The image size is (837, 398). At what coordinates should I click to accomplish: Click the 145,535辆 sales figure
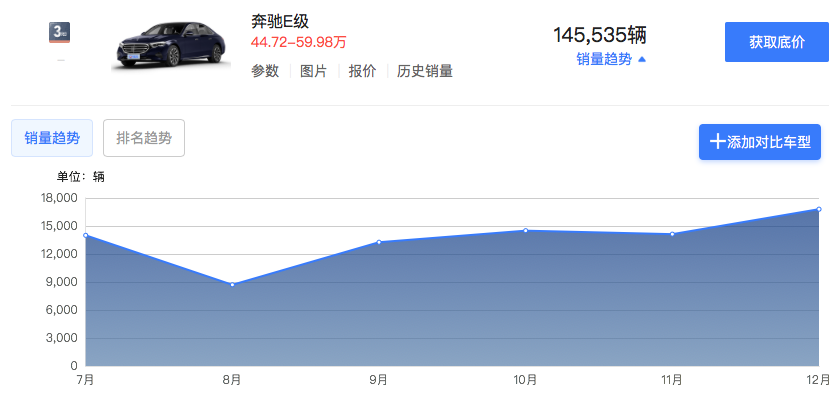tap(600, 35)
